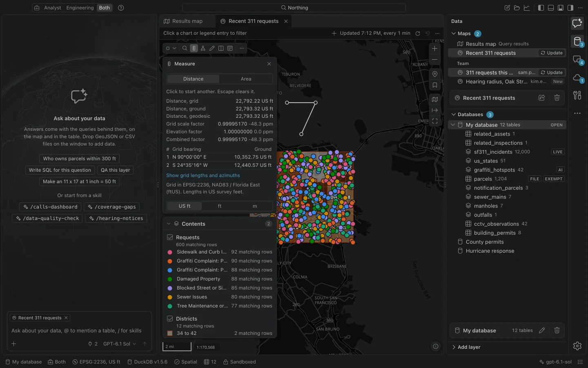The width and height of the screenshot is (588, 368).
Task: Open the wrench tools sidebar icon
Action: [x=577, y=95]
